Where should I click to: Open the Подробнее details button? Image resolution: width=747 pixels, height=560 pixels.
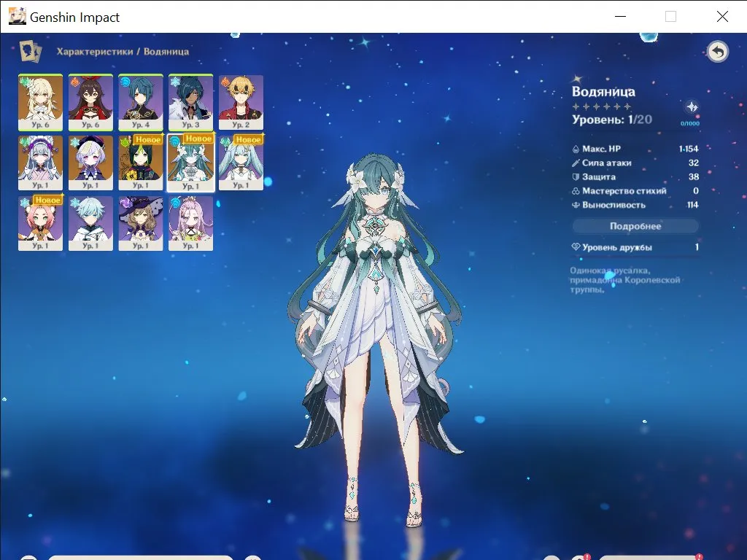pyautogui.click(x=635, y=226)
